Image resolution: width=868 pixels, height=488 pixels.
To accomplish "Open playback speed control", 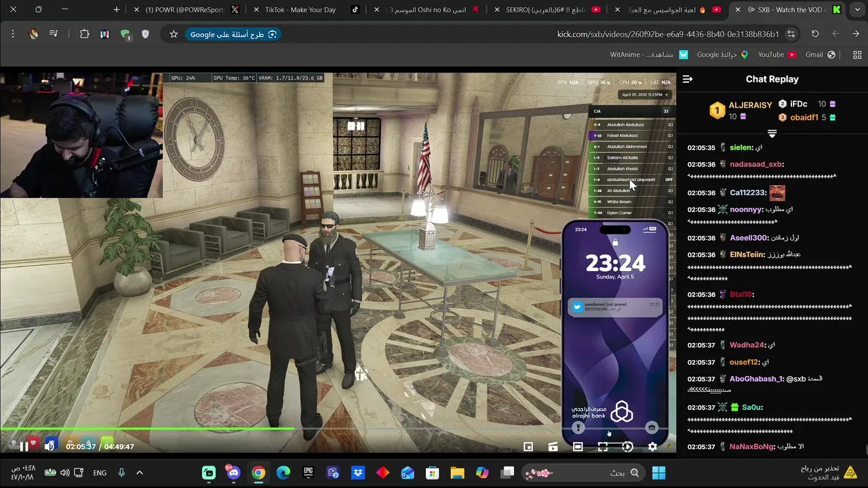I will [627, 447].
